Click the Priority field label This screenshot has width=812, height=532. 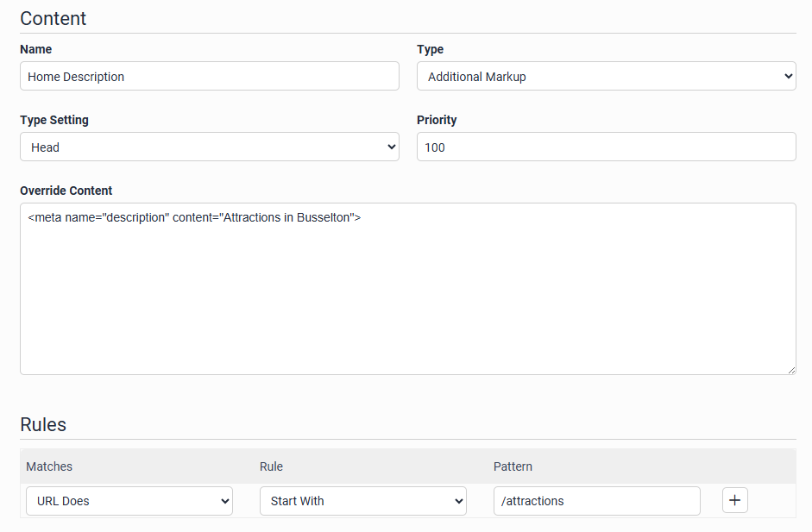pos(437,120)
